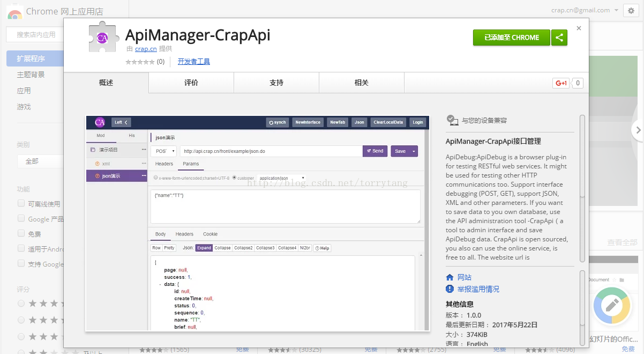Switch to the 评价 tab

(x=191, y=83)
